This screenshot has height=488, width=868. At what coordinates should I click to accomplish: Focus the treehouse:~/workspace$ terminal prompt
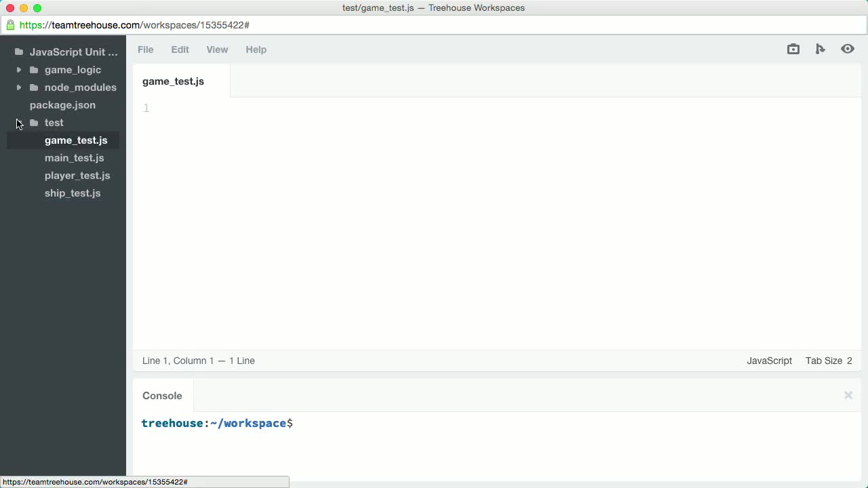point(217,423)
